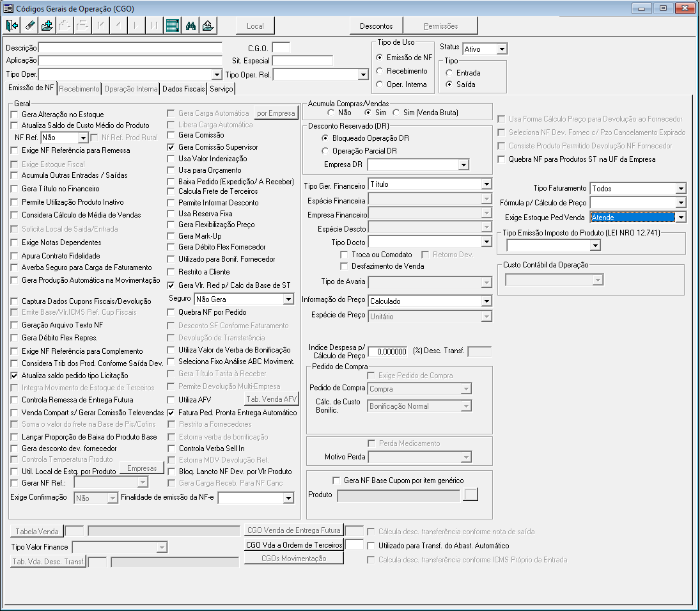Click the Descrição input field
This screenshot has height=611, width=700.
click(130, 47)
